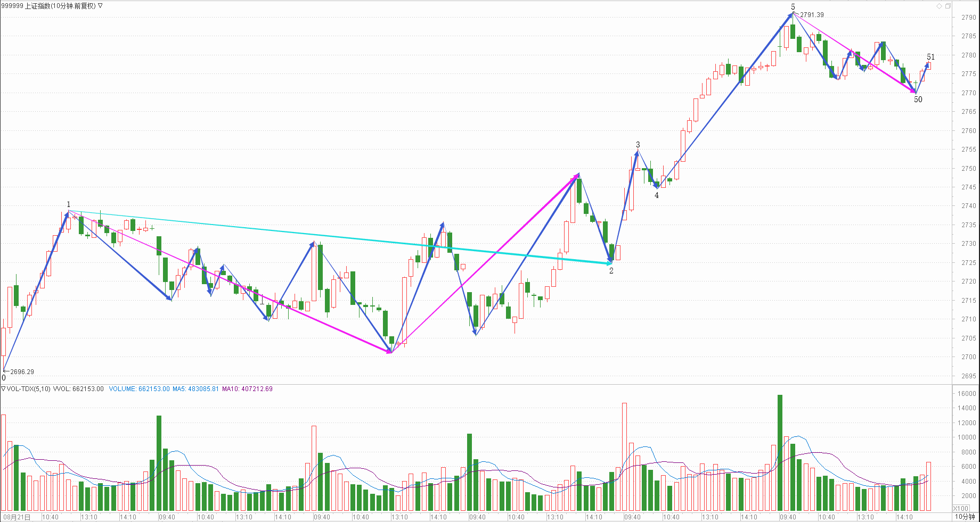980x522 pixels.
Task: Click the 2696.29 low price label
Action: tap(22, 371)
